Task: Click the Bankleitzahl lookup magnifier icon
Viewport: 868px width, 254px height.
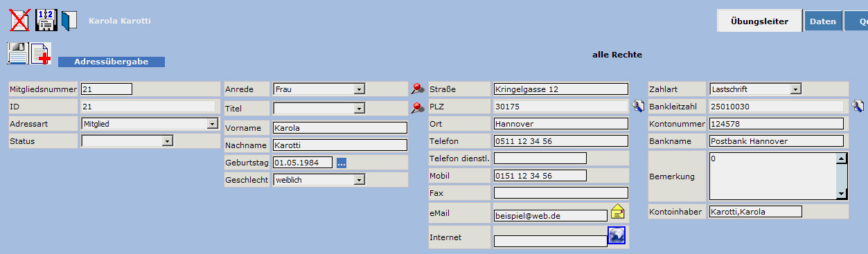Action: [858, 106]
